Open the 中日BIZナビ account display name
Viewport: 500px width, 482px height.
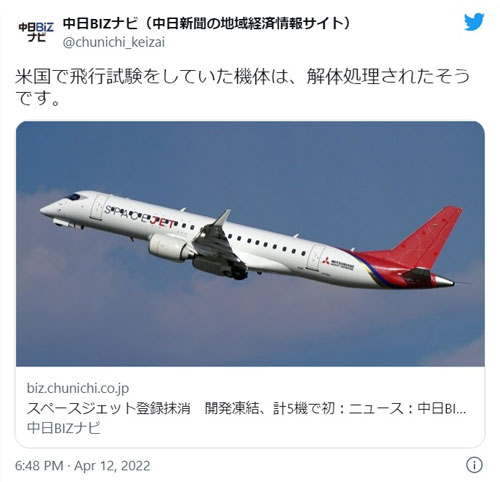[x=207, y=24]
